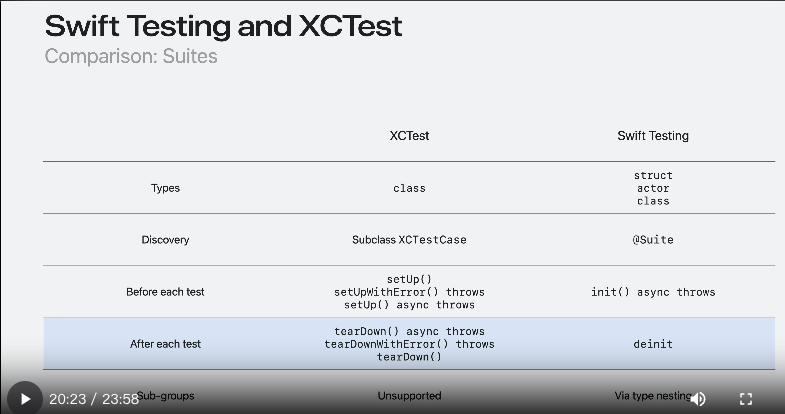Click the "setUpWithError() throws" text
The image size is (785, 414).
pos(409,292)
